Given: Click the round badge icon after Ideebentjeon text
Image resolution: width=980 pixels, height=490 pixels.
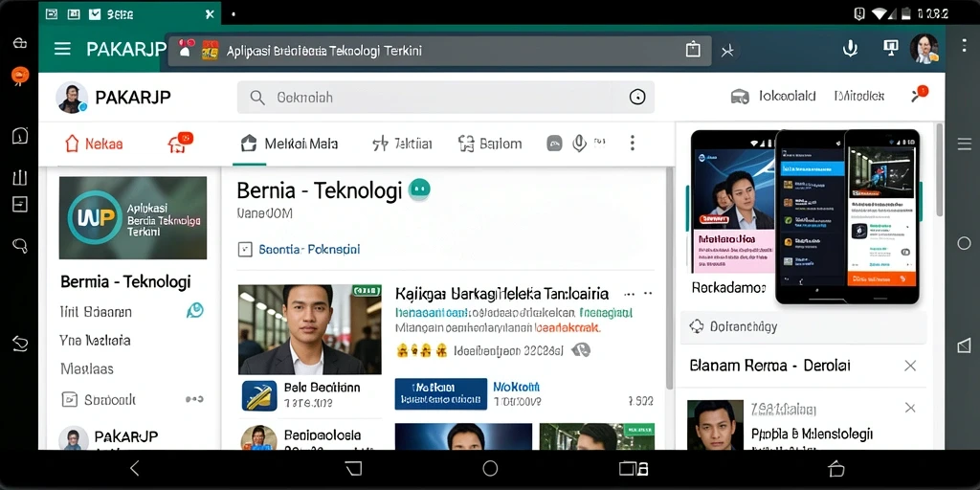Looking at the screenshot, I should (581, 350).
